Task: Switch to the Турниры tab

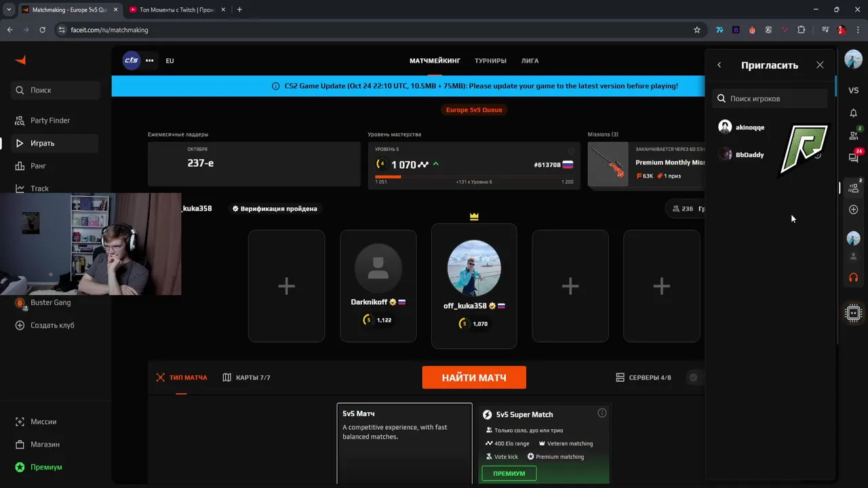Action: [x=490, y=61]
